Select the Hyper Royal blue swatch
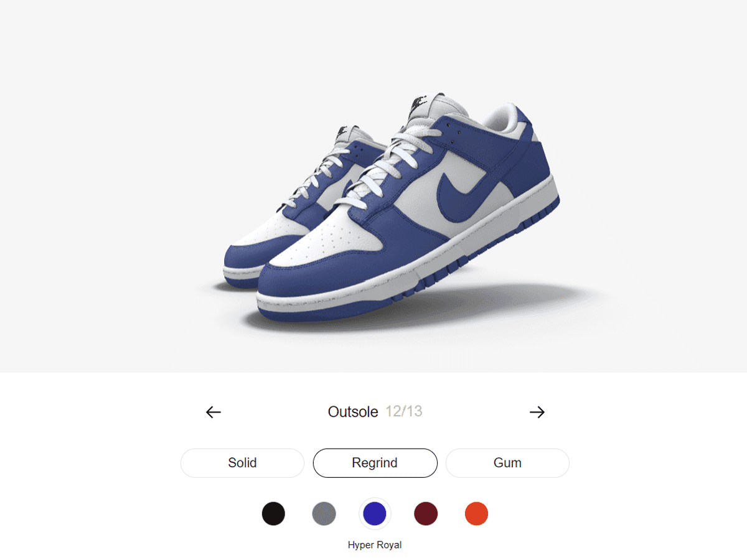 [x=375, y=514]
